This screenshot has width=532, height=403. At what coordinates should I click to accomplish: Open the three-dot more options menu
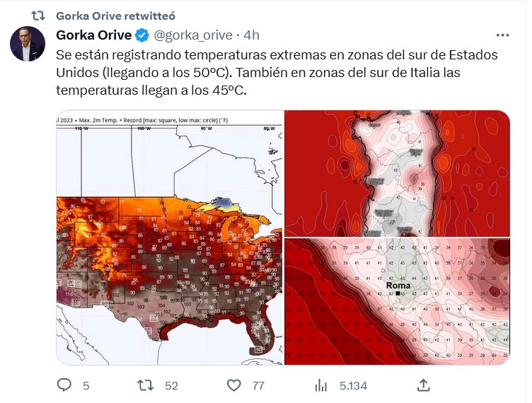click(x=502, y=35)
